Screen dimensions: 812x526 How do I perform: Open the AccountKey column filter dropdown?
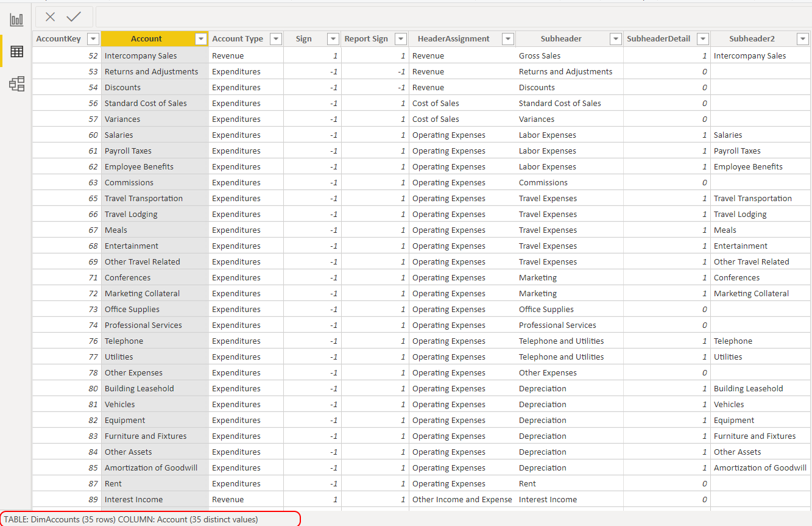click(93, 39)
